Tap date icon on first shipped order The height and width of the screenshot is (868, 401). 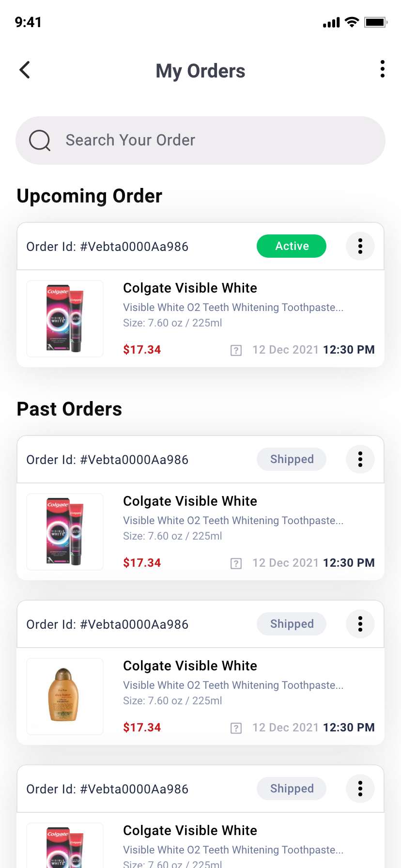(x=236, y=563)
